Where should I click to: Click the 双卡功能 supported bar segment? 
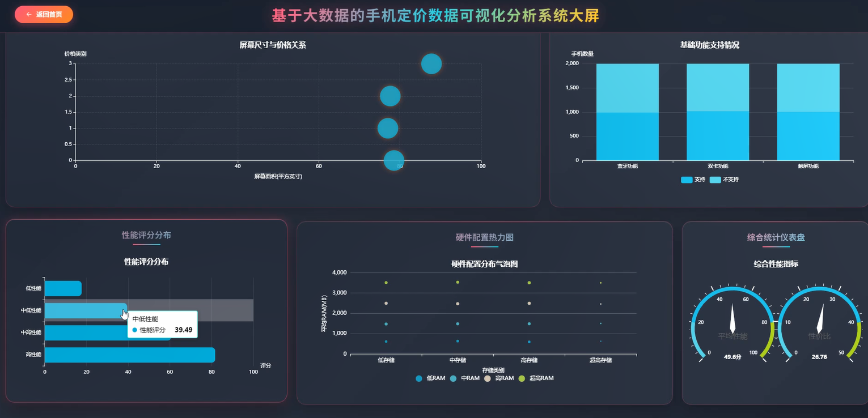(718, 135)
